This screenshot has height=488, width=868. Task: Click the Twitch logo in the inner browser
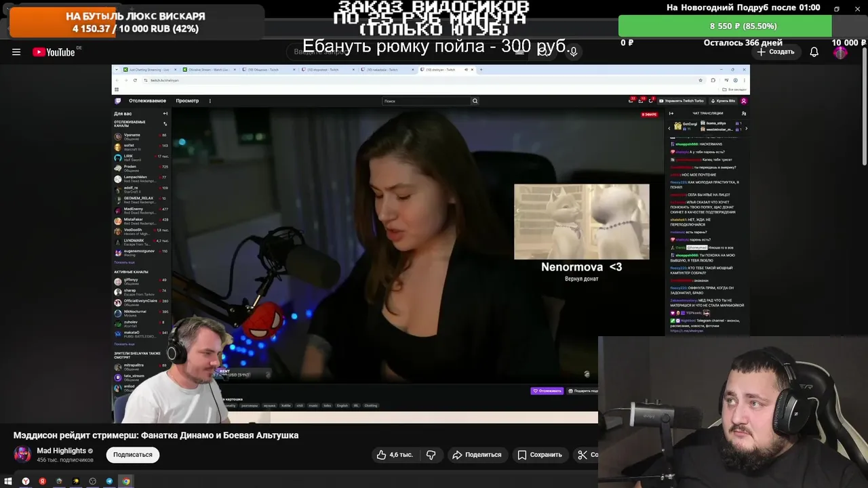117,101
